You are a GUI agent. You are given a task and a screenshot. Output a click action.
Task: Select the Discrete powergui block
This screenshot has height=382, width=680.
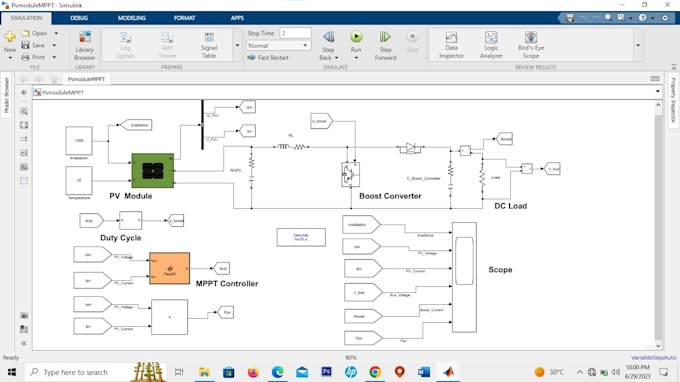301,237
